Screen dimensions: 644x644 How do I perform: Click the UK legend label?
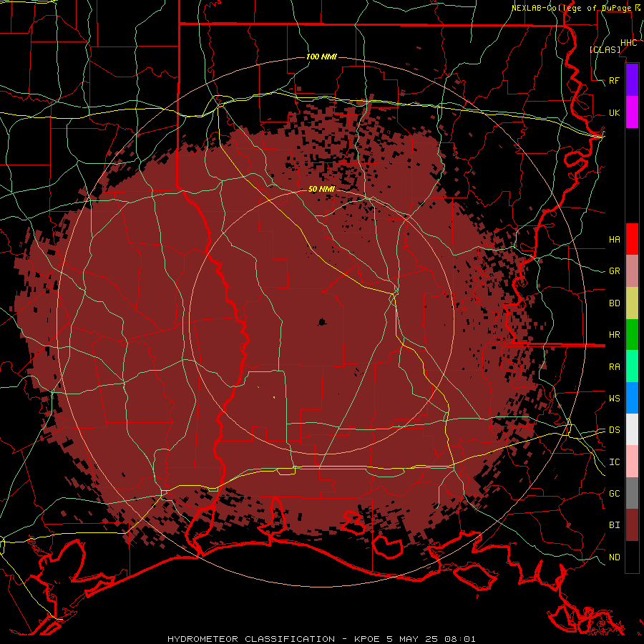(x=614, y=112)
